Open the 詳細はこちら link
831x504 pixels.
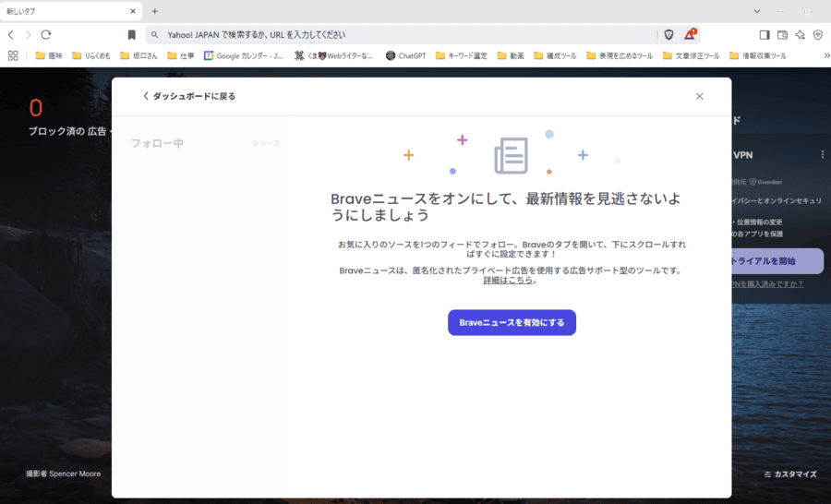pyautogui.click(x=508, y=281)
